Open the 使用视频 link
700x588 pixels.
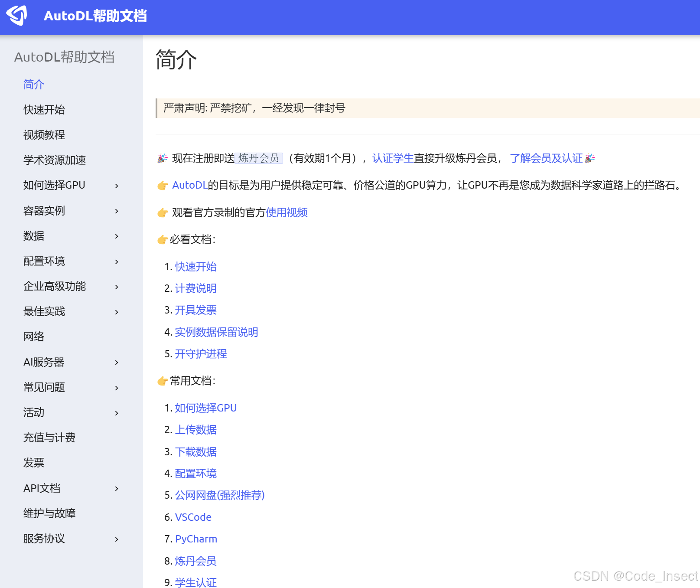287,212
